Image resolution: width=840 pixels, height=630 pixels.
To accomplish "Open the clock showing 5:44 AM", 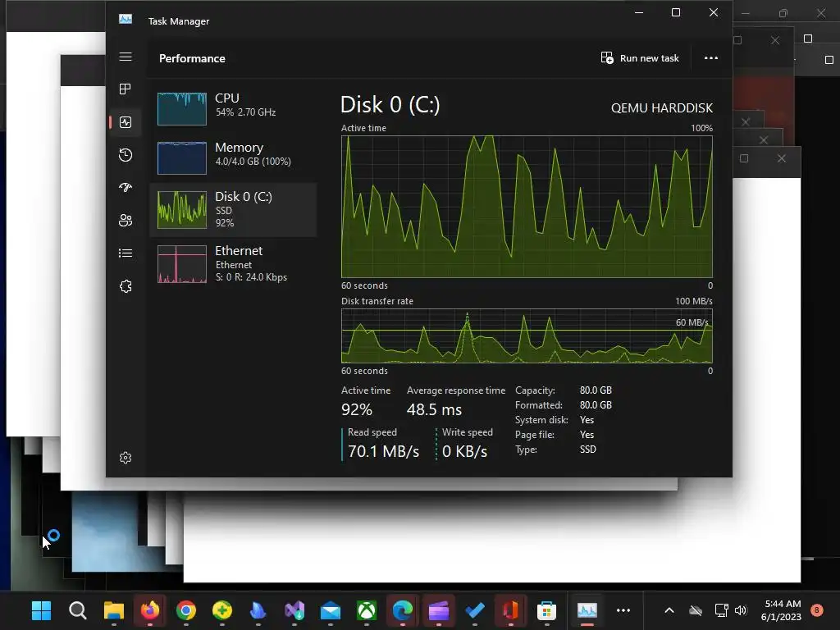I will tap(781, 610).
